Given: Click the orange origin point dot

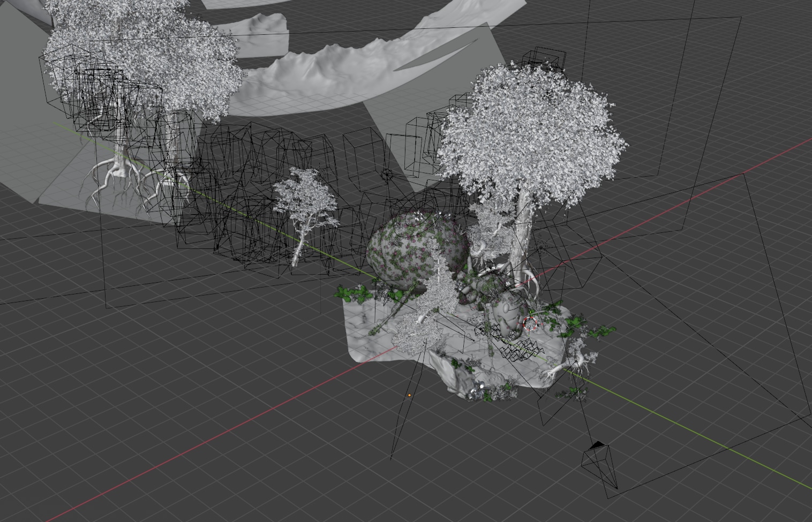Looking at the screenshot, I should click(x=410, y=395).
